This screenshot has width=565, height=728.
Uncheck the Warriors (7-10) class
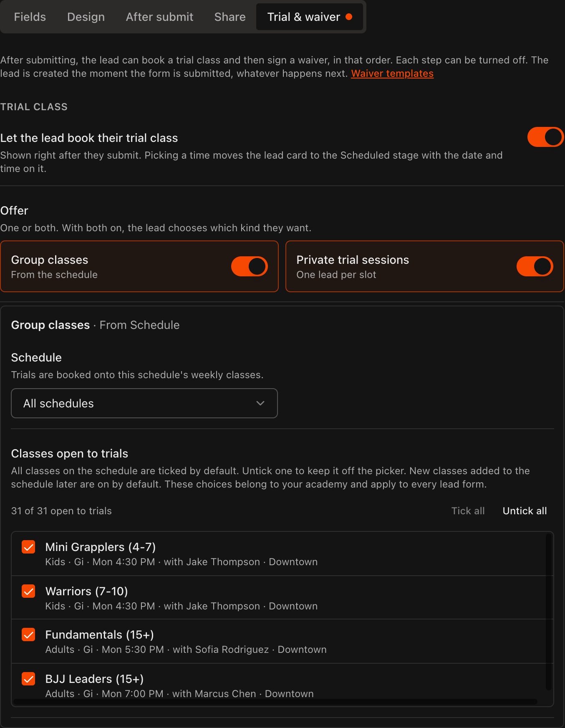(28, 591)
